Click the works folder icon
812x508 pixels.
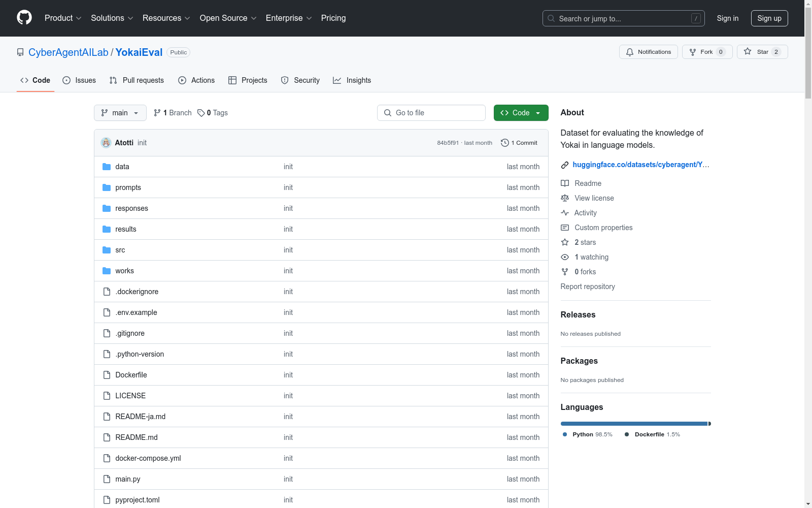[x=107, y=271]
